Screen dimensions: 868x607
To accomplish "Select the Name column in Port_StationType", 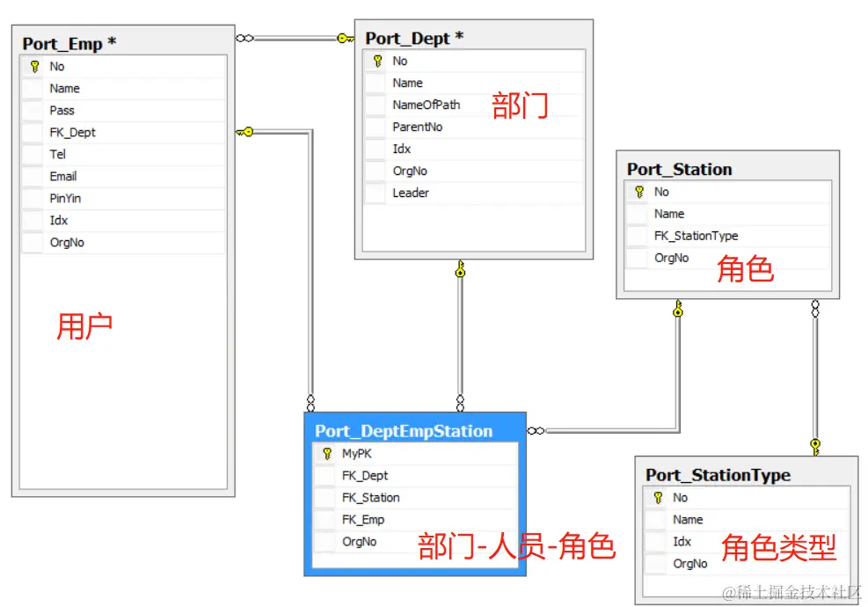I will (x=747, y=520).
